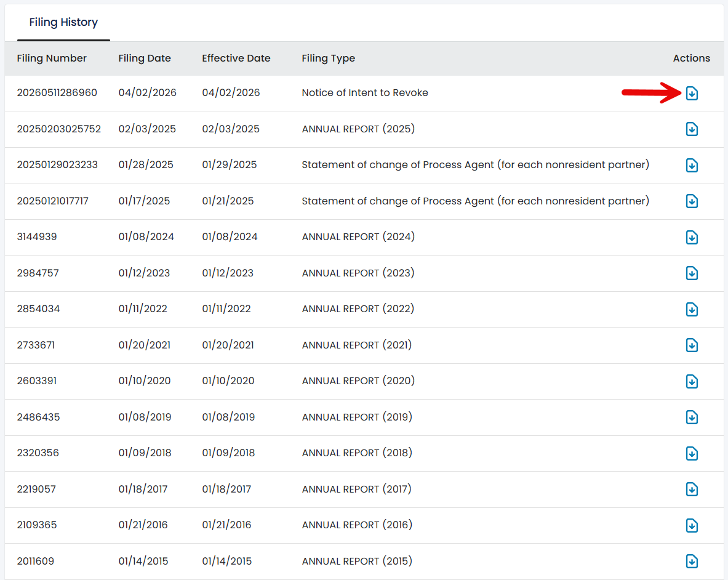Select filing number 20250121017717

click(x=52, y=201)
